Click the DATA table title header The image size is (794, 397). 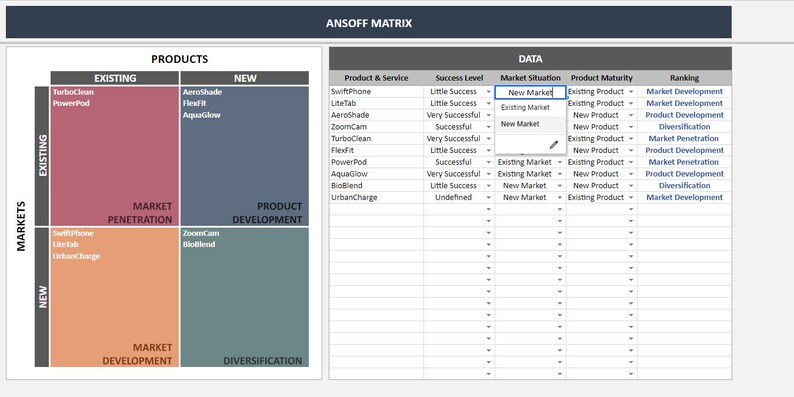530,59
